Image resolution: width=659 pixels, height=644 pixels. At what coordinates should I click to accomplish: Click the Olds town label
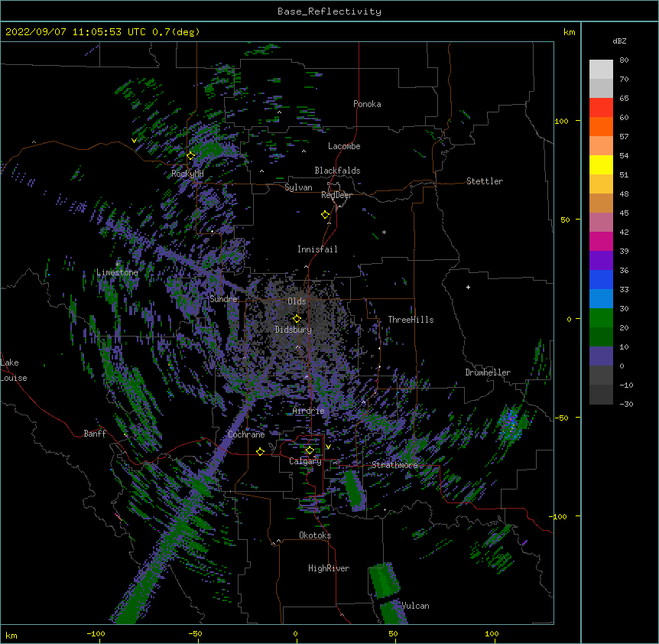(297, 301)
